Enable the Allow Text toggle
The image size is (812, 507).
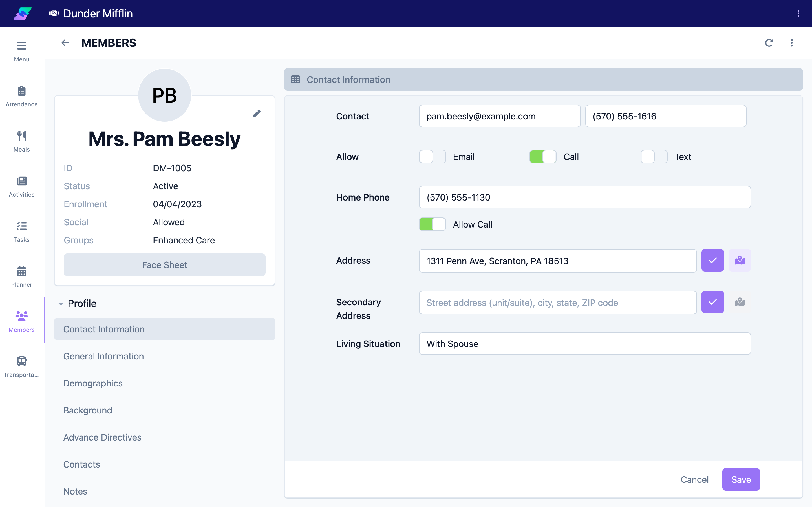[x=654, y=157]
